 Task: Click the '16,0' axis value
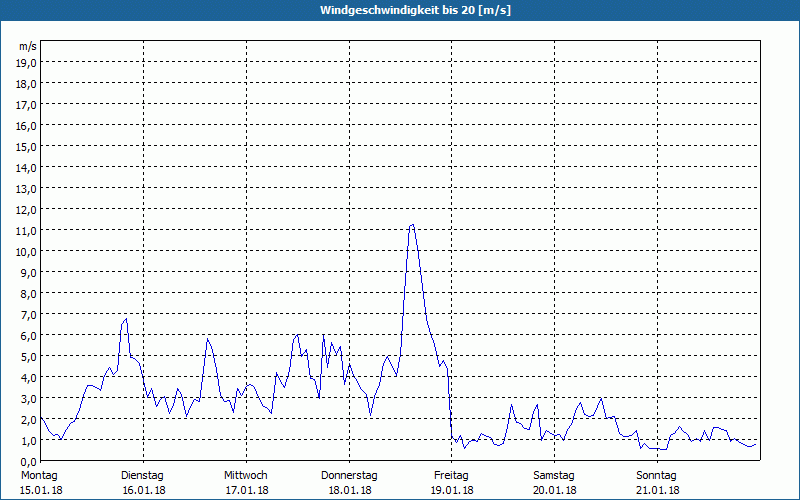26,126
